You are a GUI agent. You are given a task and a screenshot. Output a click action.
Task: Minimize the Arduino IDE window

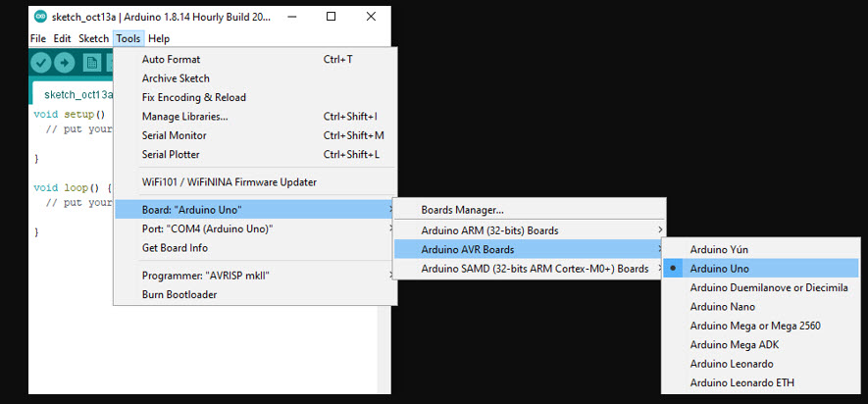pos(290,17)
